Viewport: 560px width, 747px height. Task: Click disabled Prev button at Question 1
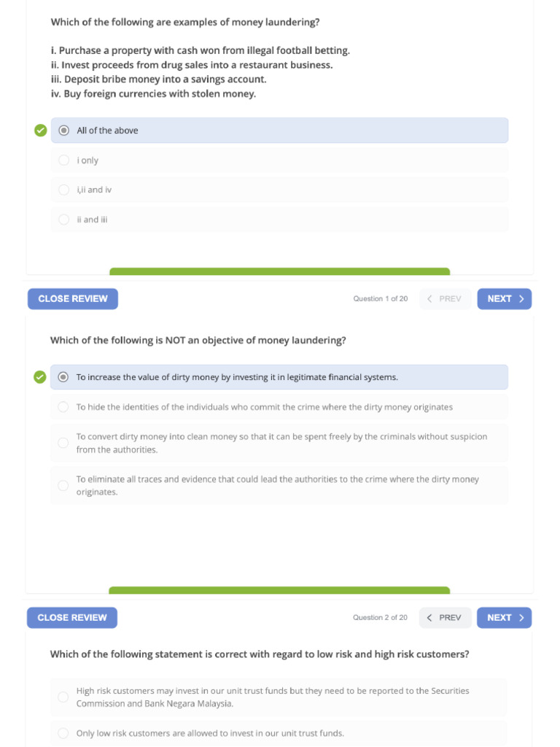pyautogui.click(x=445, y=299)
